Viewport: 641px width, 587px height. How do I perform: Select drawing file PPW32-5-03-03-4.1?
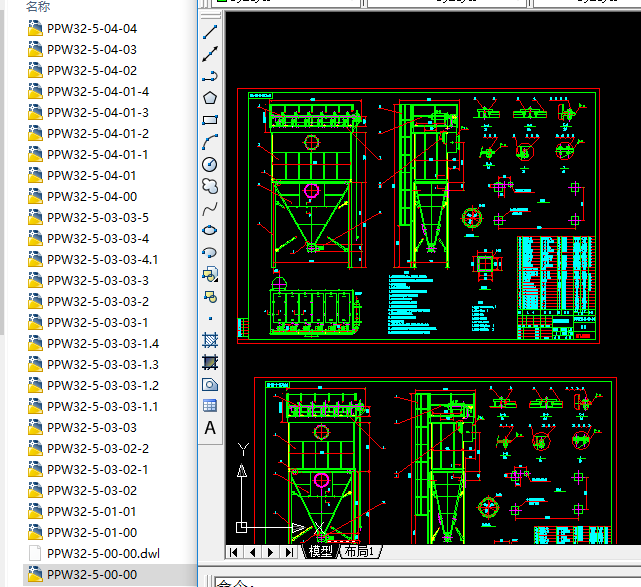[102, 259]
